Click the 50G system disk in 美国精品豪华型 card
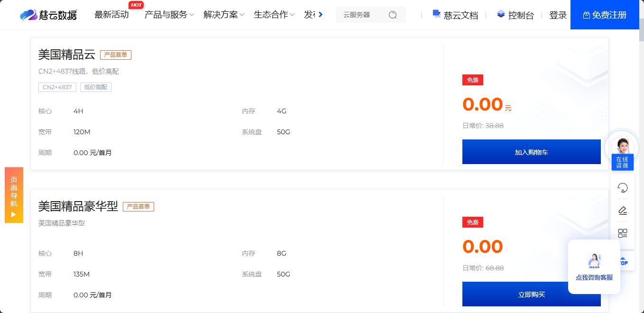This screenshot has width=644, height=313. coord(284,274)
